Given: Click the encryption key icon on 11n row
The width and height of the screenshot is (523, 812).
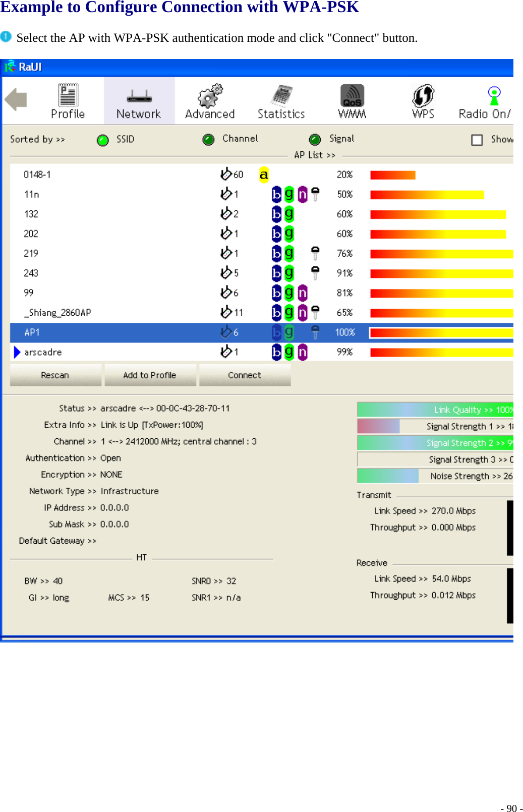Looking at the screenshot, I should 315,194.
